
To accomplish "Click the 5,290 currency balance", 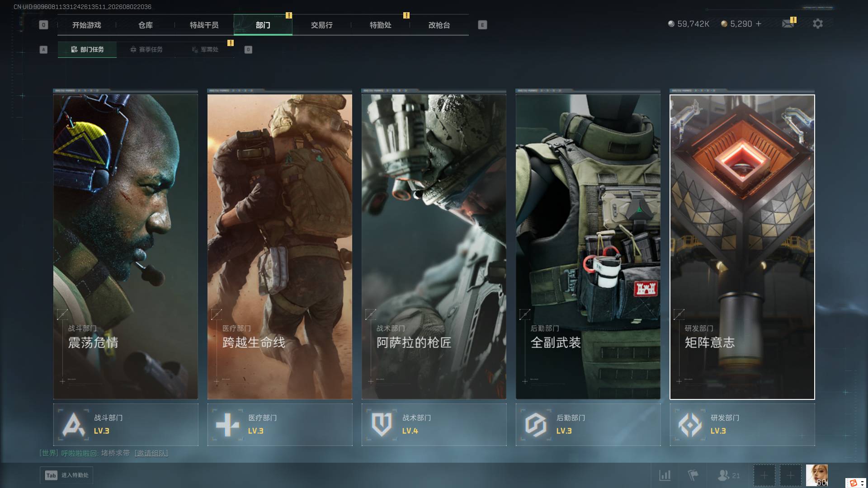I will pyautogui.click(x=741, y=24).
